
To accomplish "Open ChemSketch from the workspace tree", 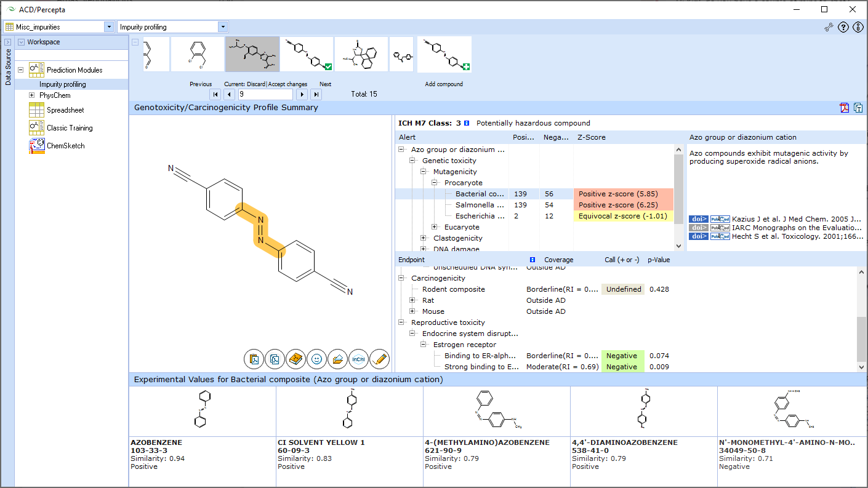I will pos(65,146).
